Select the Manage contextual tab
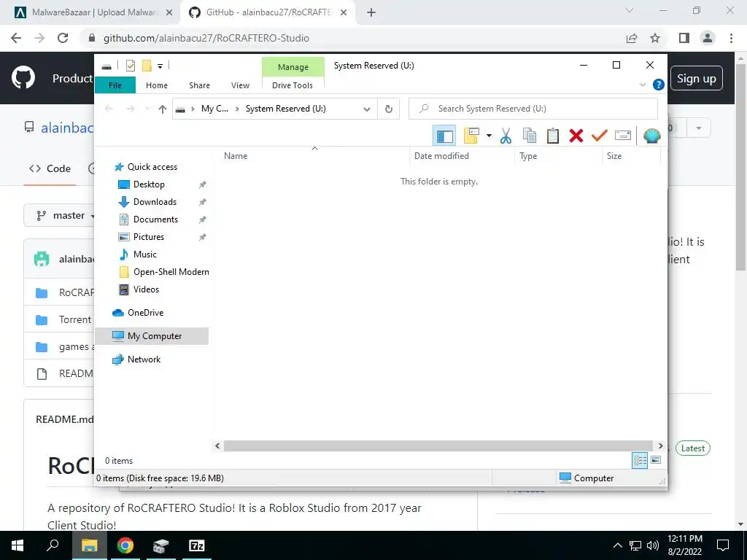This screenshot has height=560, width=747. click(x=293, y=66)
